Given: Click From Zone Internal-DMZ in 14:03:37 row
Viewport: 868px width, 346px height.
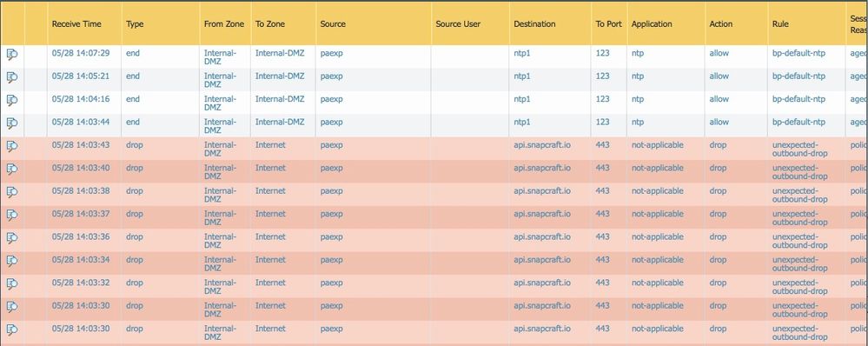Looking at the screenshot, I should click(x=221, y=218).
